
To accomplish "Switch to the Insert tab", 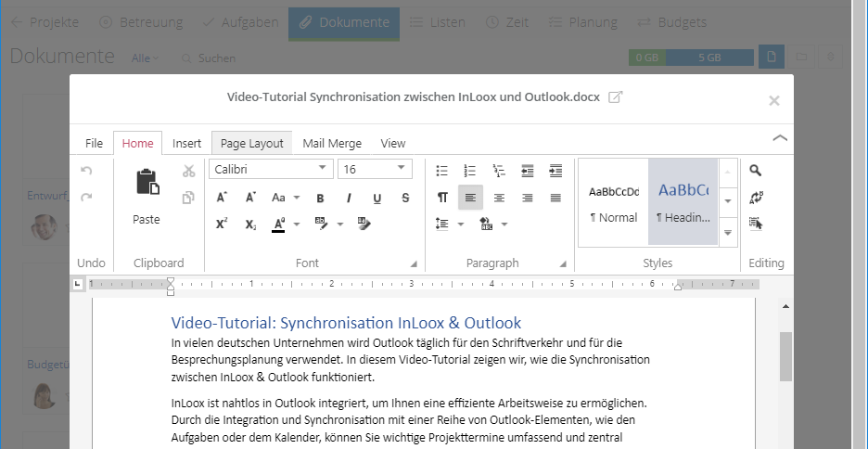I will click(186, 144).
